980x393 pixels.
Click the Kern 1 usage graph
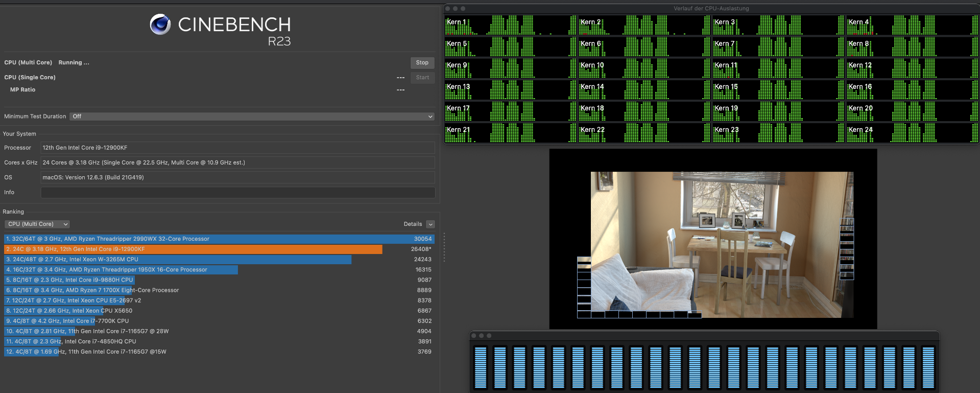(x=510, y=25)
